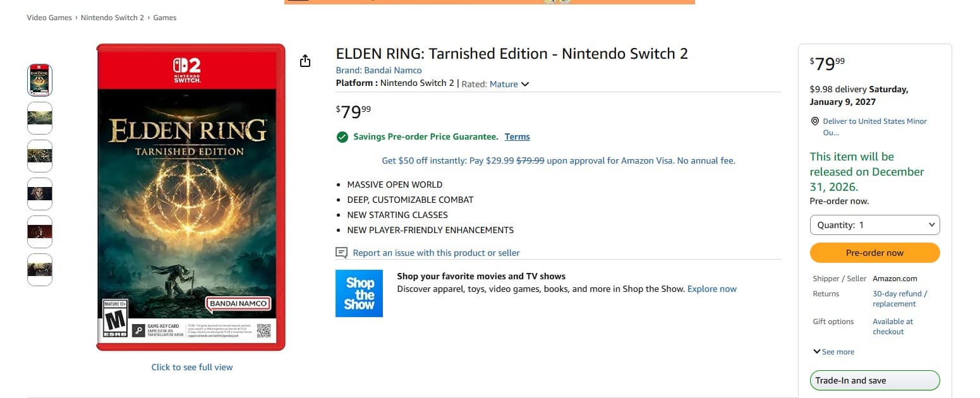Open the 30-day refund / replacement link
980x398 pixels.
click(x=900, y=299)
